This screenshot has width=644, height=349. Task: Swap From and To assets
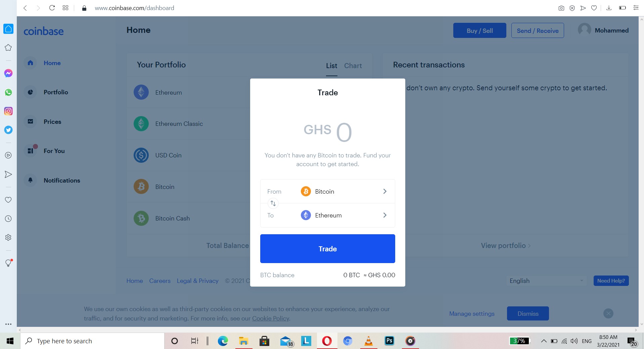pyautogui.click(x=273, y=203)
